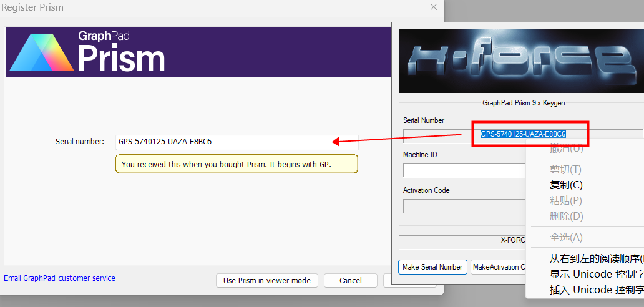Select 剪切(T) in the context menu
Image resolution: width=644 pixels, height=307 pixels.
[x=565, y=170]
